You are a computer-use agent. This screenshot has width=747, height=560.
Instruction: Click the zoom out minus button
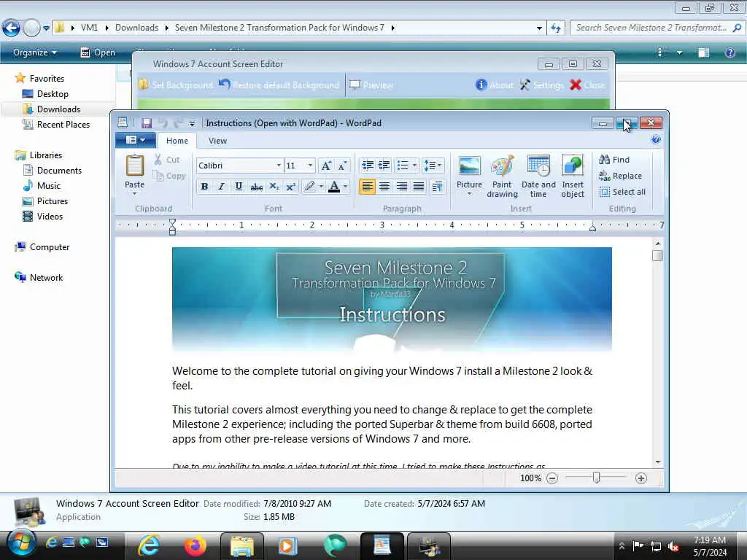tap(551, 478)
